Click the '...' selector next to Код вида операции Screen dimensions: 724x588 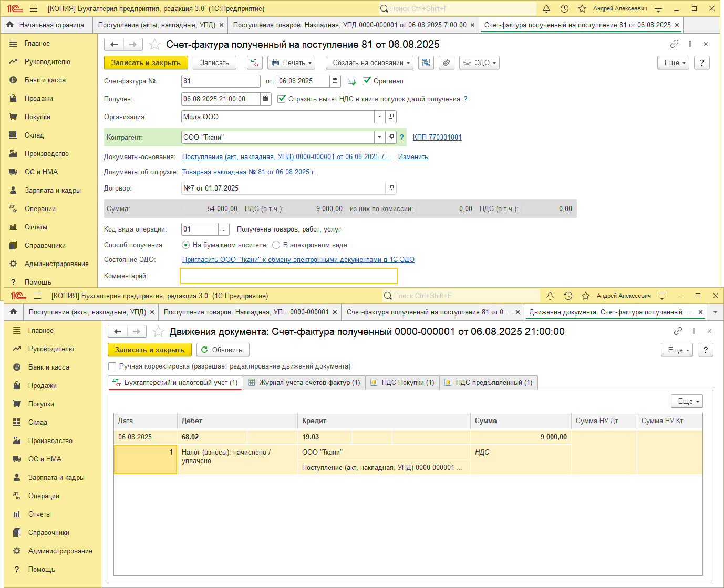tap(224, 229)
